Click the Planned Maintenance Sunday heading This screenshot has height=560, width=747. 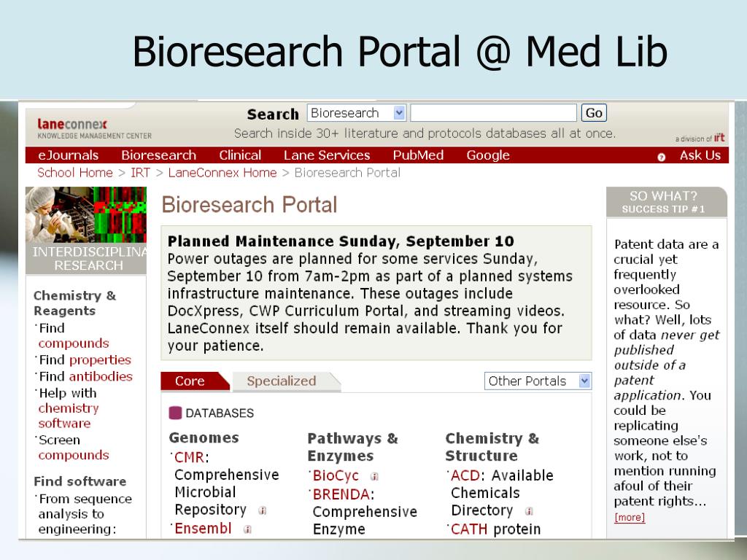[x=341, y=241]
